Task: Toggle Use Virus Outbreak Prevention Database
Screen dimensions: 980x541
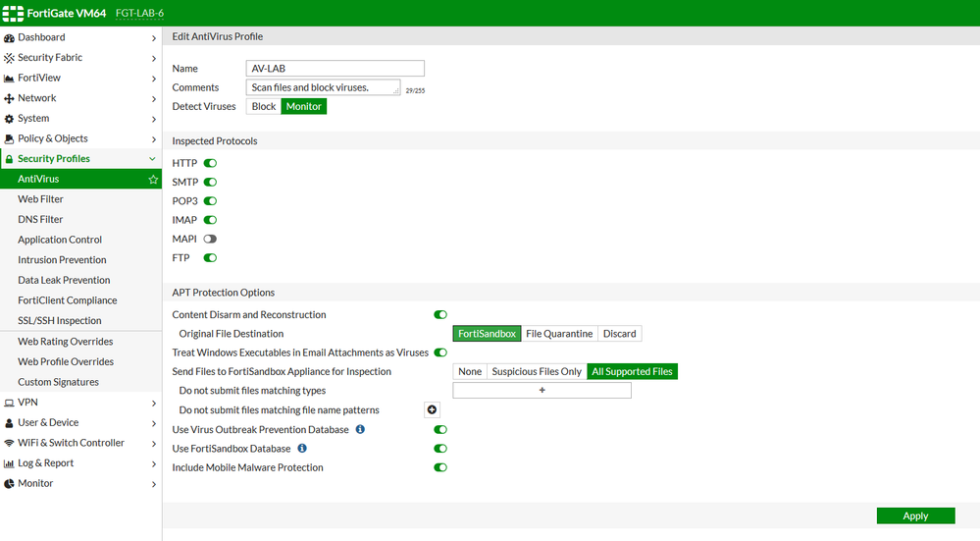Action: [x=440, y=430]
